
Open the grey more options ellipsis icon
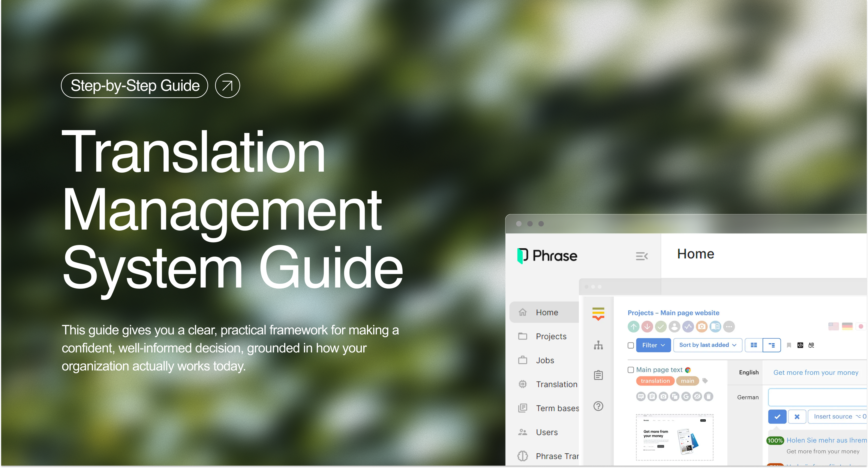(x=729, y=327)
